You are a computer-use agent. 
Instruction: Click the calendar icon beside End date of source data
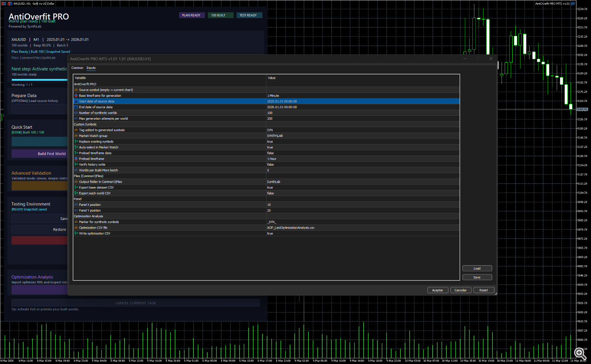(x=76, y=107)
